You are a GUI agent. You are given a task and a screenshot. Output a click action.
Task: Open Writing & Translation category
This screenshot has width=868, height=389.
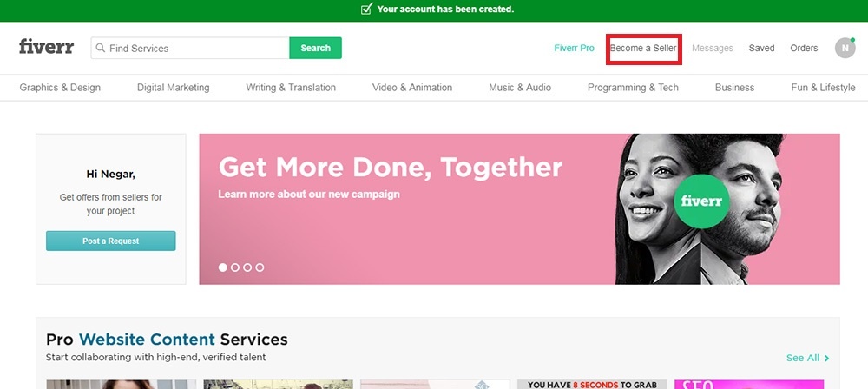(291, 88)
